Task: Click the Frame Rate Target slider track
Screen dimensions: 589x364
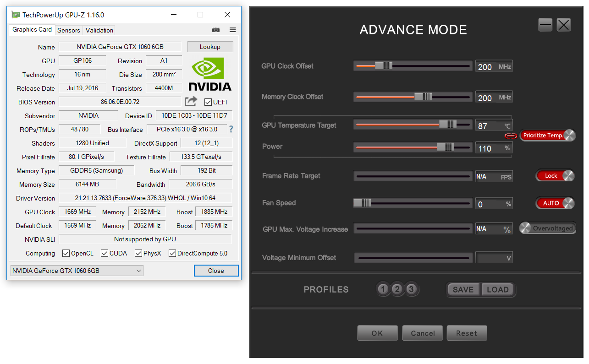Action: [413, 176]
